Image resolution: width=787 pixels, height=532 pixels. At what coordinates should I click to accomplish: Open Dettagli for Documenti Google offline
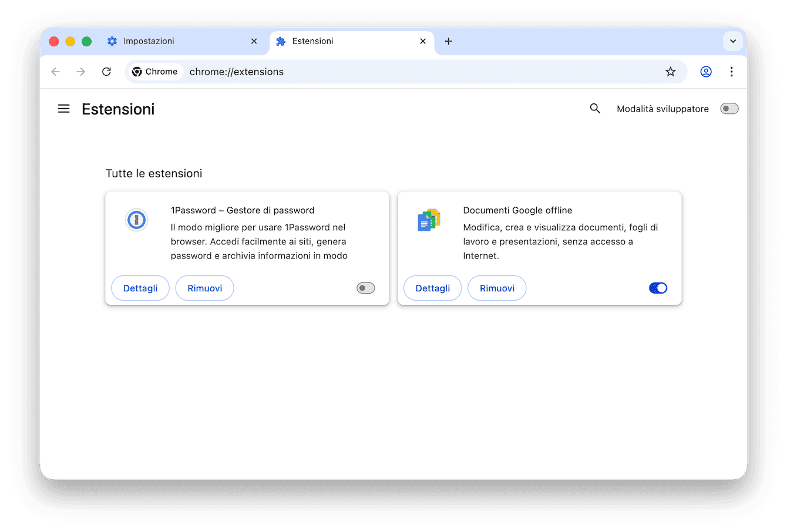click(x=433, y=288)
